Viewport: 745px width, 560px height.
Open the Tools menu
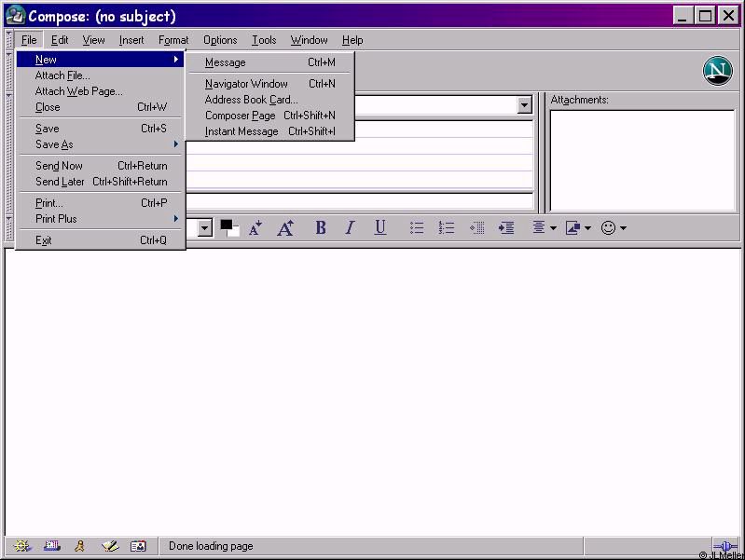[264, 40]
